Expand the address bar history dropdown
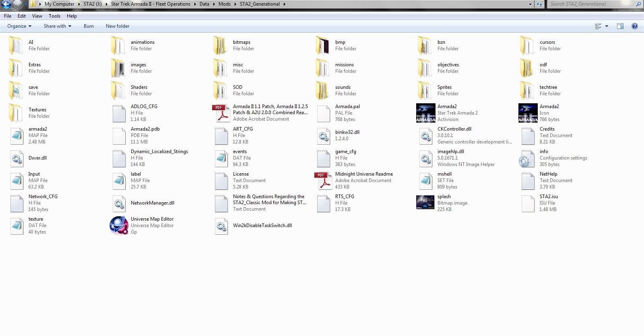The image size is (644, 336). point(530,4)
